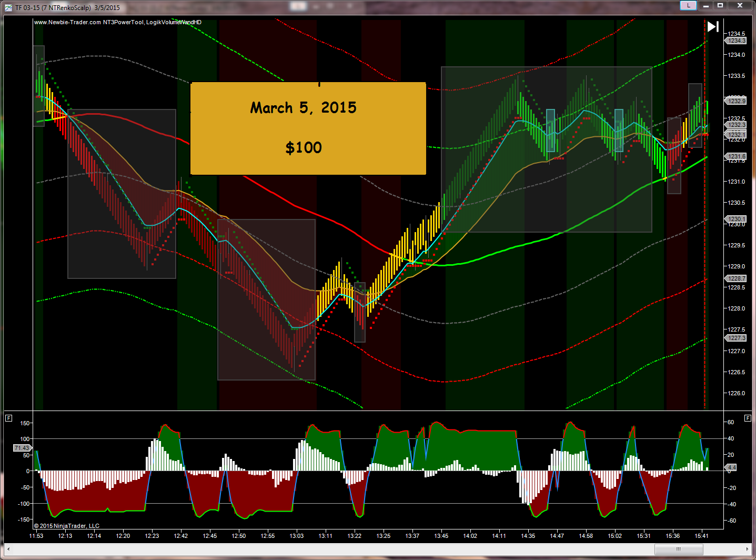Click the right F icon on indicator panel
This screenshot has height=560, width=756.
coord(748,418)
